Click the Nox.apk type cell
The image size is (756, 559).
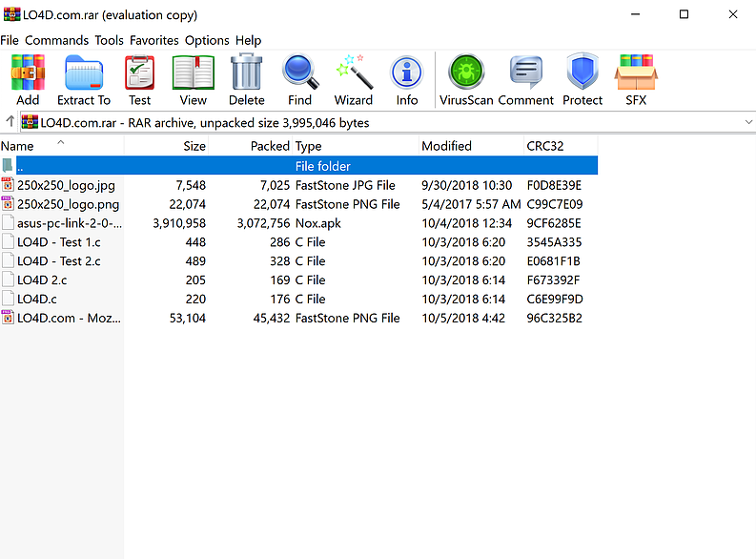click(317, 223)
